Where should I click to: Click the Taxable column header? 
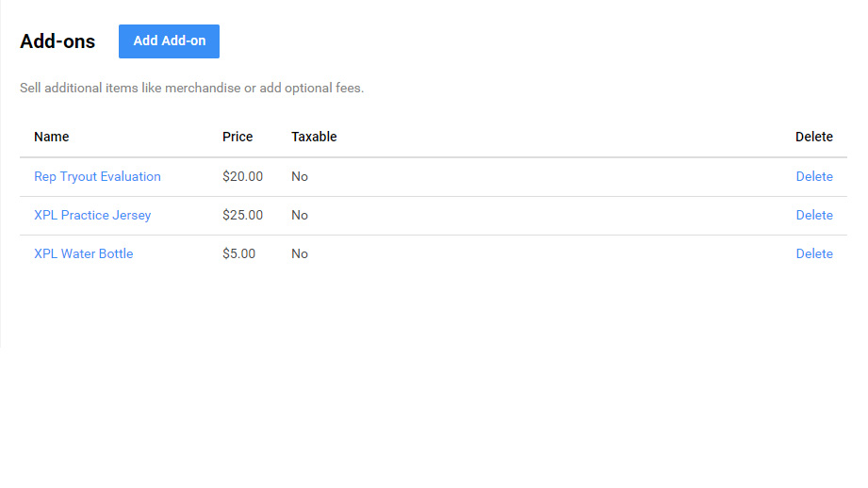(314, 137)
